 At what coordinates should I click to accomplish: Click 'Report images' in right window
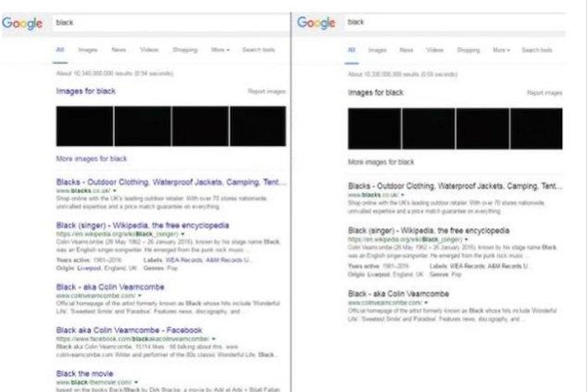pos(544,92)
